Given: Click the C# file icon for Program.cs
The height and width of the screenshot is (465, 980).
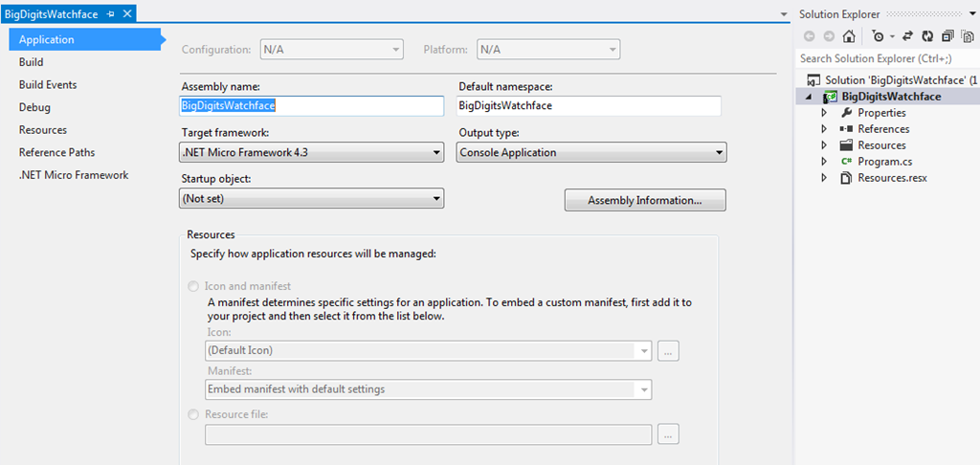Looking at the screenshot, I should pyautogui.click(x=847, y=162).
